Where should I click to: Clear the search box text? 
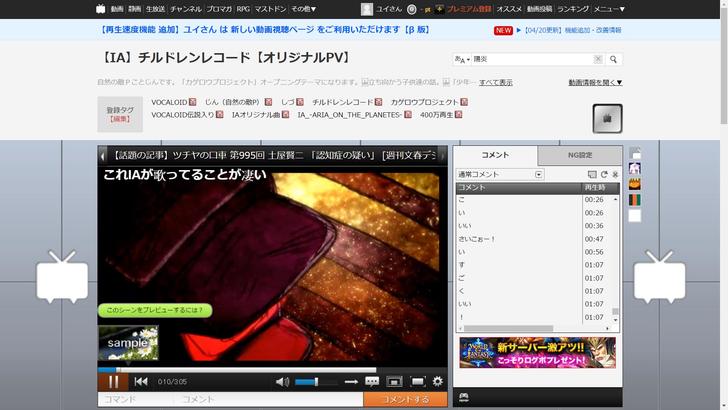coord(598,59)
